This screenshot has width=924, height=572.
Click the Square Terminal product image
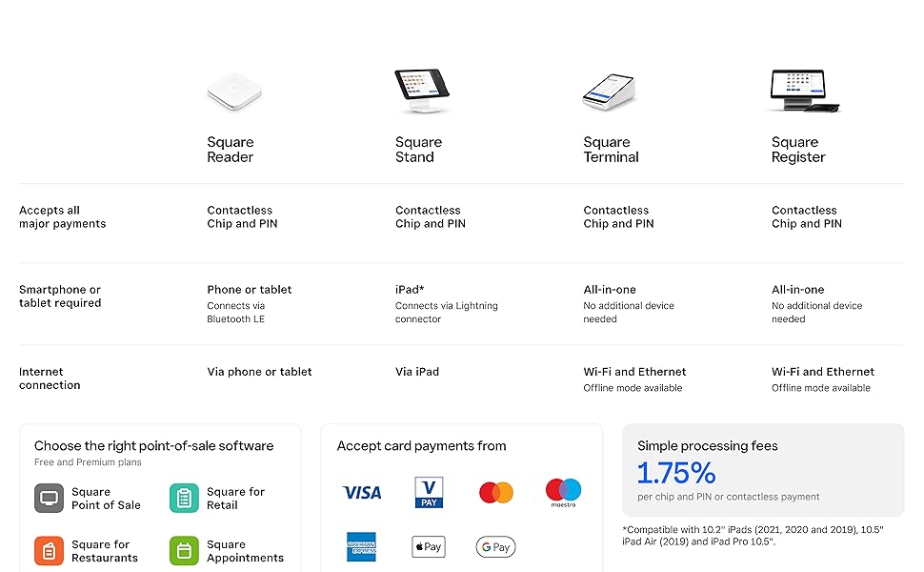[609, 92]
